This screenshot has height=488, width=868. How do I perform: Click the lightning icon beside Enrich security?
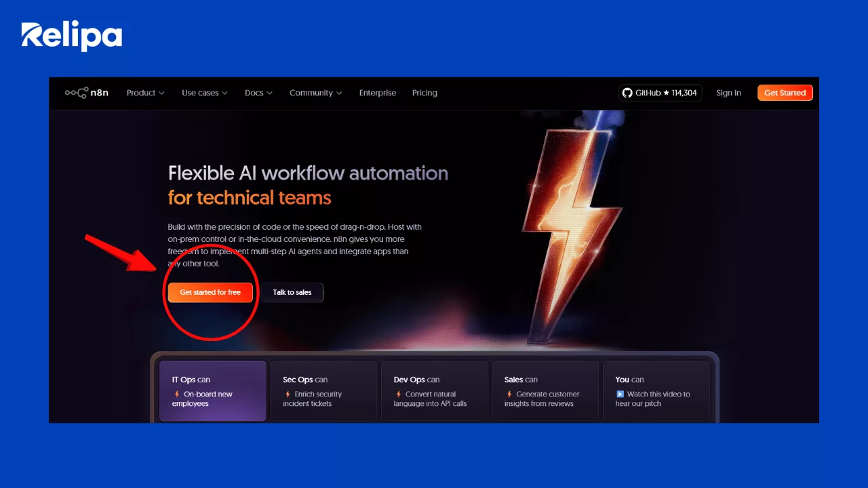[287, 394]
